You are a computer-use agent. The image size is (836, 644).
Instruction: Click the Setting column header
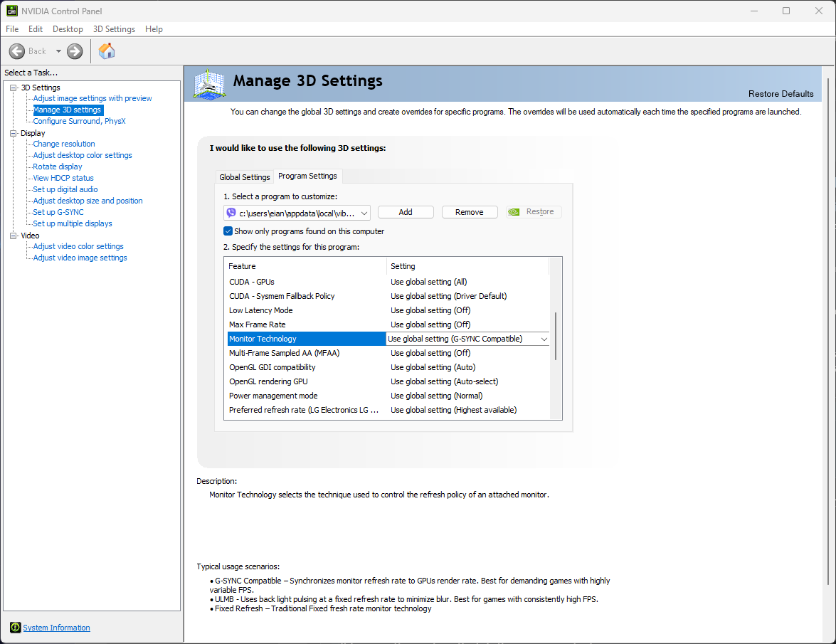(x=467, y=266)
